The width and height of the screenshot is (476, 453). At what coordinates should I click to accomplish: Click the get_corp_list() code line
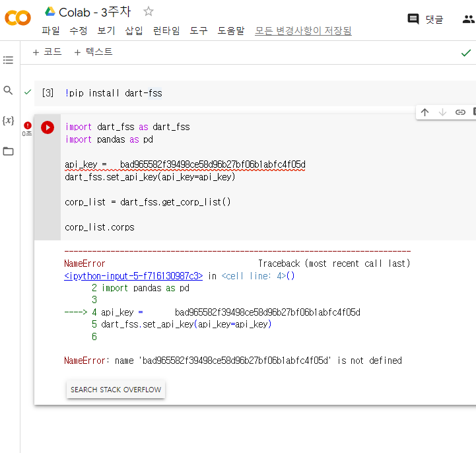coord(148,202)
